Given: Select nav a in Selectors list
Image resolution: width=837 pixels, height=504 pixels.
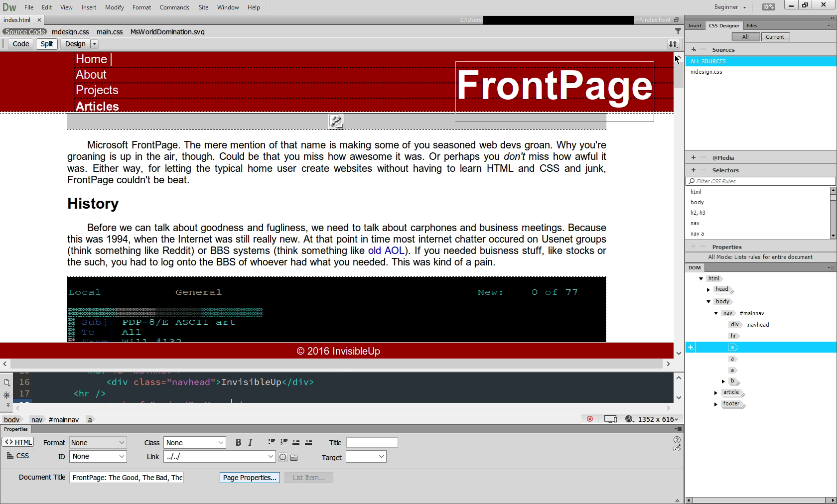Looking at the screenshot, I should pyautogui.click(x=697, y=234).
